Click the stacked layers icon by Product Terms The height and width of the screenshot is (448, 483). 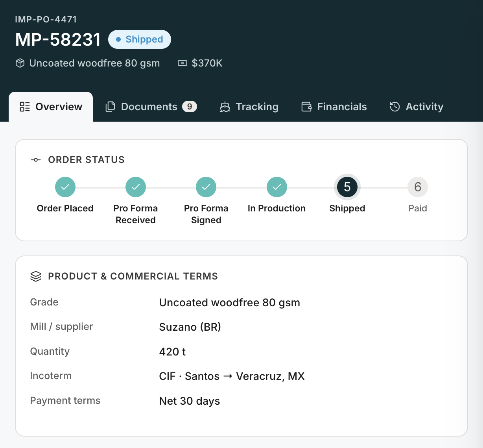[x=36, y=276]
